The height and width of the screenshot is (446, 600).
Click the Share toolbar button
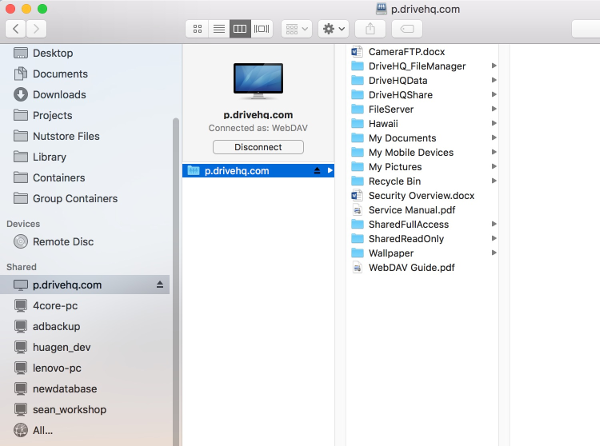370,29
